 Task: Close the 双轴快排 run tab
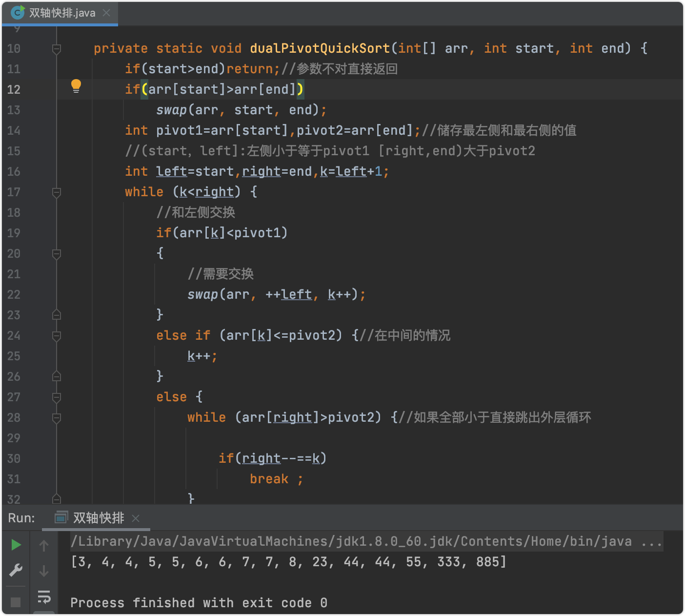tap(136, 518)
